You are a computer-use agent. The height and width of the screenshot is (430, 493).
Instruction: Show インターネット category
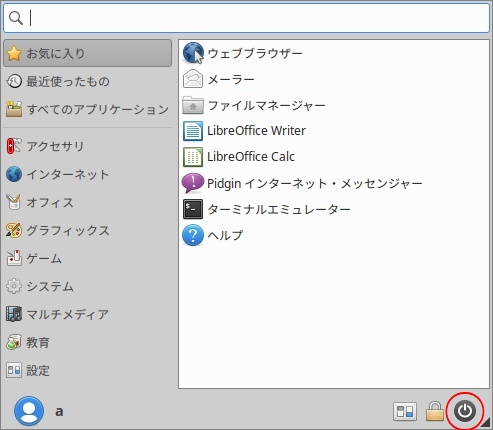(88, 174)
